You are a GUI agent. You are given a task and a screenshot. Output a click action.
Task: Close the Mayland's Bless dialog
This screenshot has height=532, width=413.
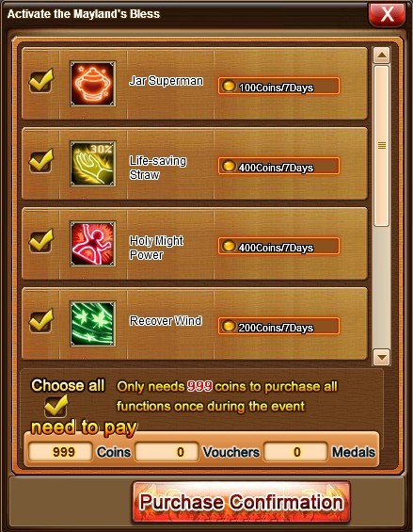coord(387,14)
